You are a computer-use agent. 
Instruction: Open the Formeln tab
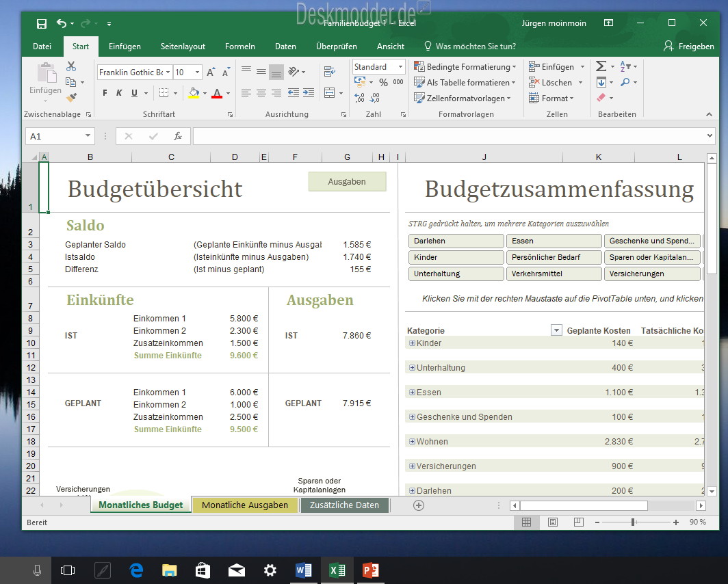pos(239,47)
